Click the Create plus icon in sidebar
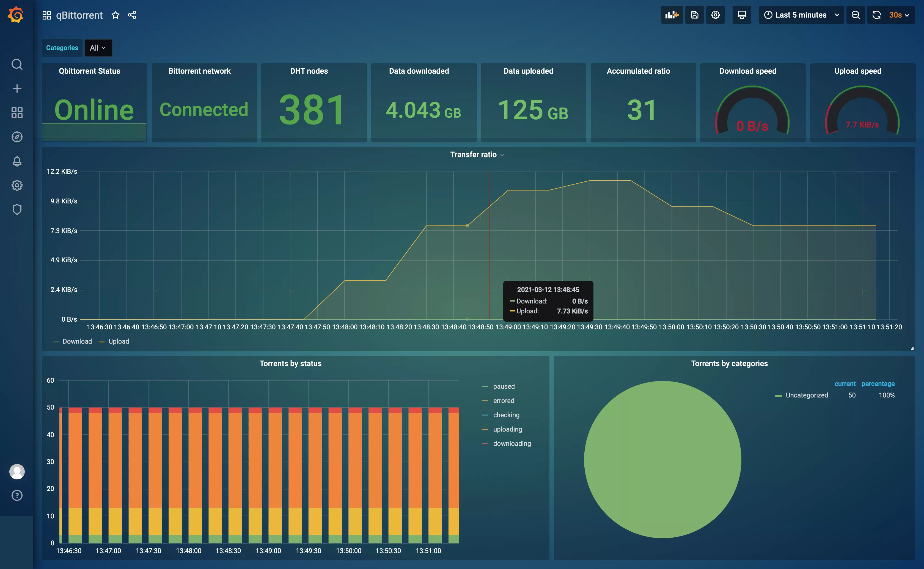 (x=17, y=89)
